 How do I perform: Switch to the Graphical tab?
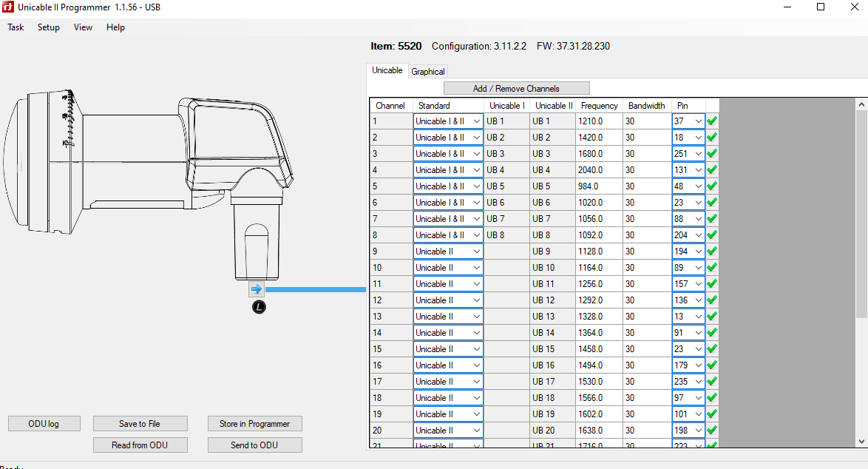click(x=428, y=72)
